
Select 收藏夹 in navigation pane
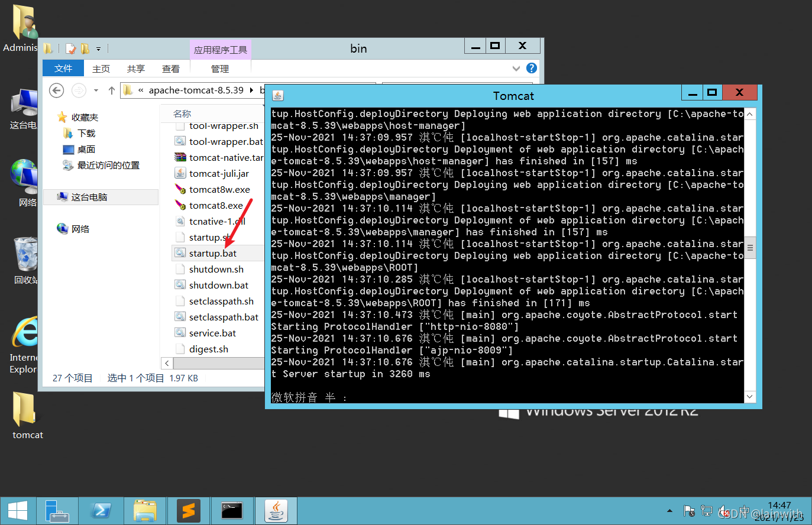85,117
